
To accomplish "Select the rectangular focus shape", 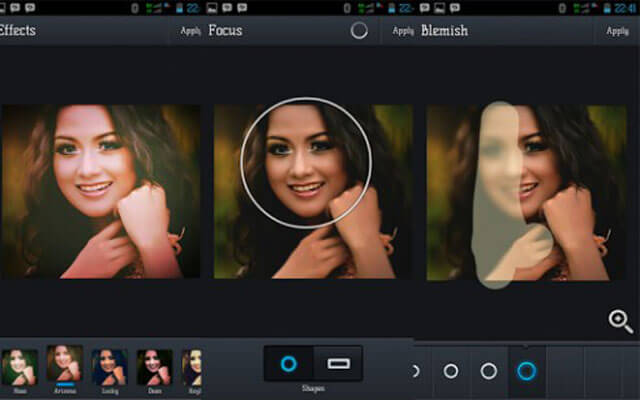I will (x=338, y=363).
